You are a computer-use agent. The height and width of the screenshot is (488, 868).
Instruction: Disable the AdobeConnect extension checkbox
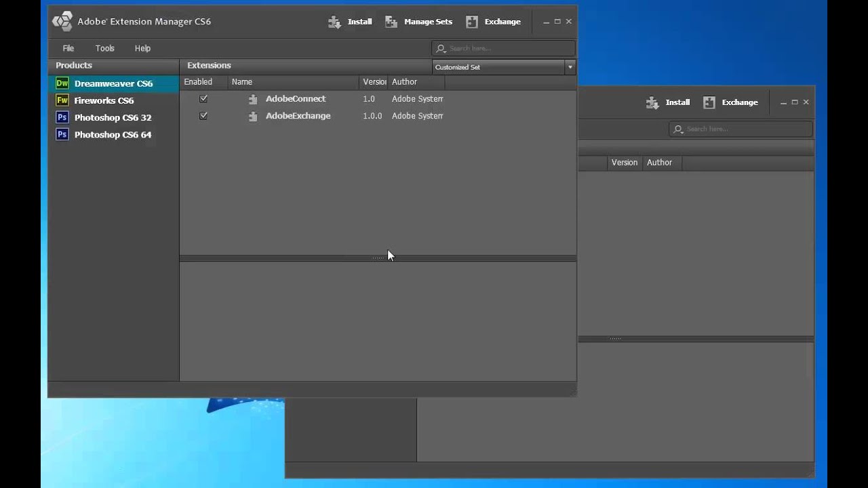(x=203, y=99)
